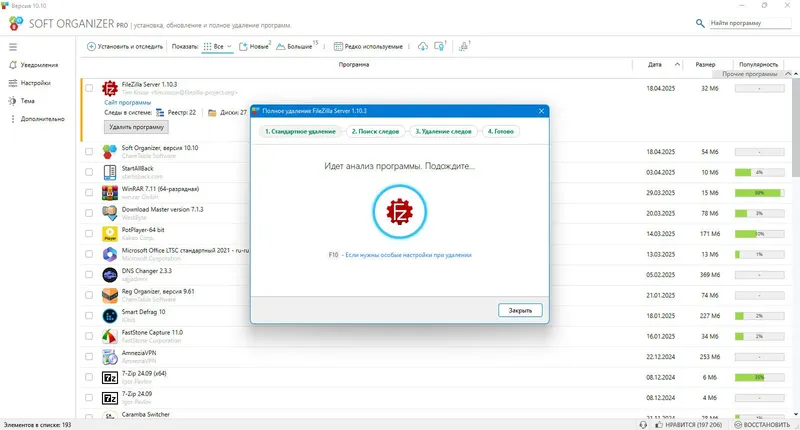Open the hamburger menu in the sidebar

[13, 47]
